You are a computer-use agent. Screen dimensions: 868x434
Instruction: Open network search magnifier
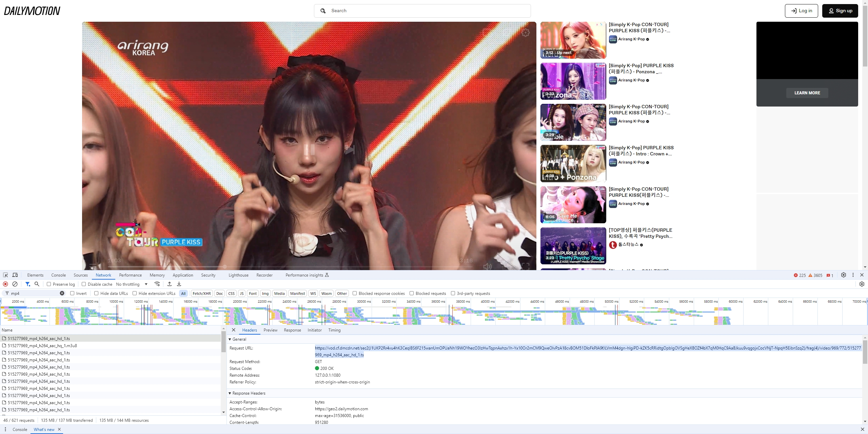click(37, 284)
